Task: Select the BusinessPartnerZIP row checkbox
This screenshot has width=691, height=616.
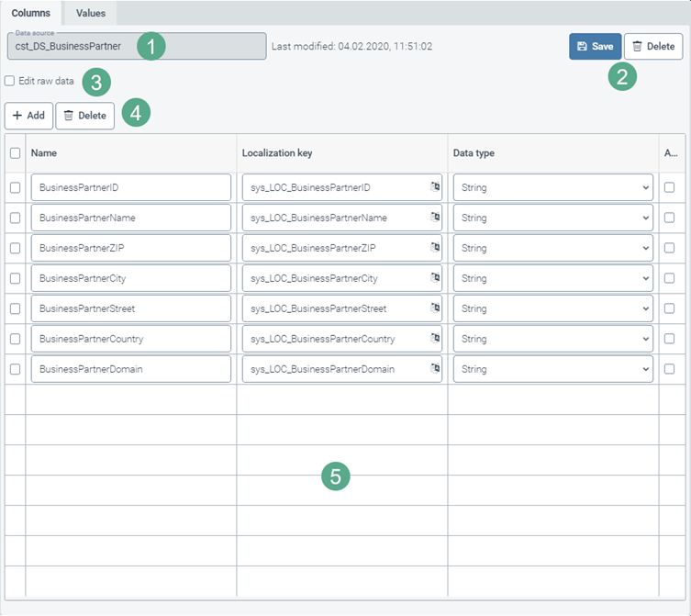Action: tap(15, 248)
